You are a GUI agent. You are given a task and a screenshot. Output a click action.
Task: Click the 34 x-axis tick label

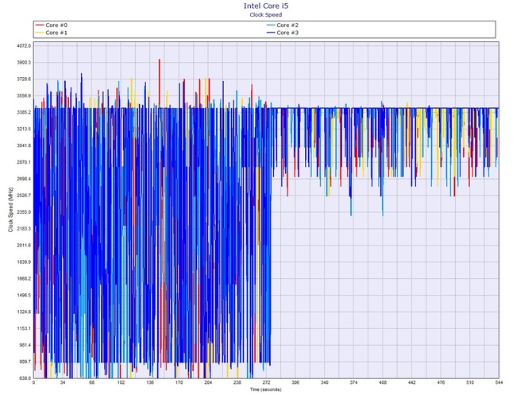click(63, 382)
